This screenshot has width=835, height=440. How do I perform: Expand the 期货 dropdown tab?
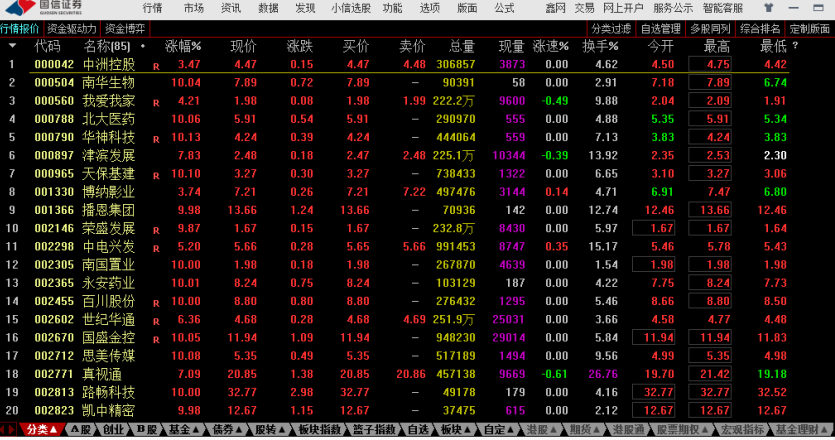pos(585,429)
